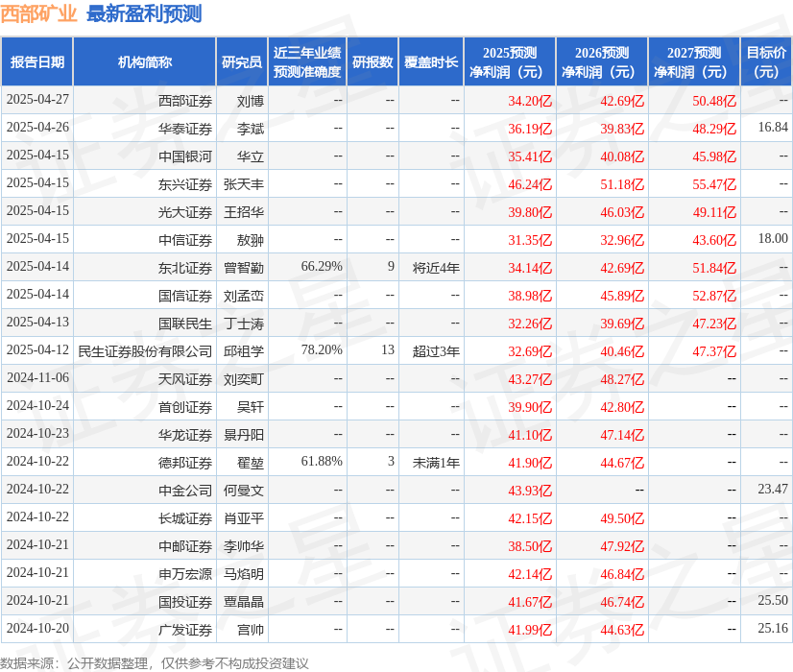793x672 pixels.
Task: Click target price 18.00
Action: (773, 239)
